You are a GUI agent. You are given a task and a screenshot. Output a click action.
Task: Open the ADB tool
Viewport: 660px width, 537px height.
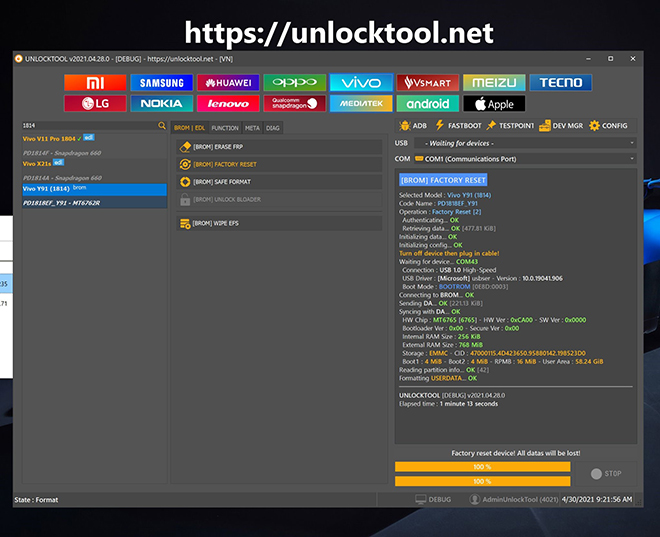(413, 125)
